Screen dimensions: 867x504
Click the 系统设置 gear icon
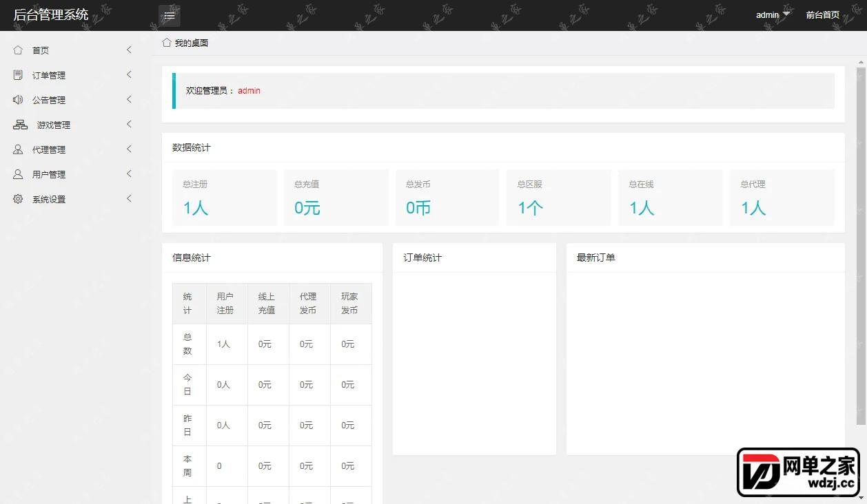coord(18,199)
